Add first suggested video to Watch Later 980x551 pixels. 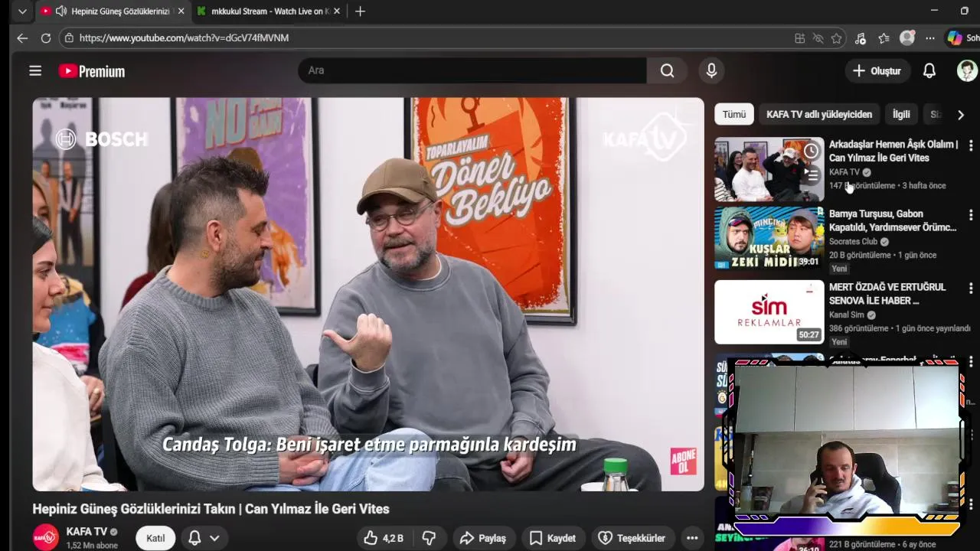811,152
